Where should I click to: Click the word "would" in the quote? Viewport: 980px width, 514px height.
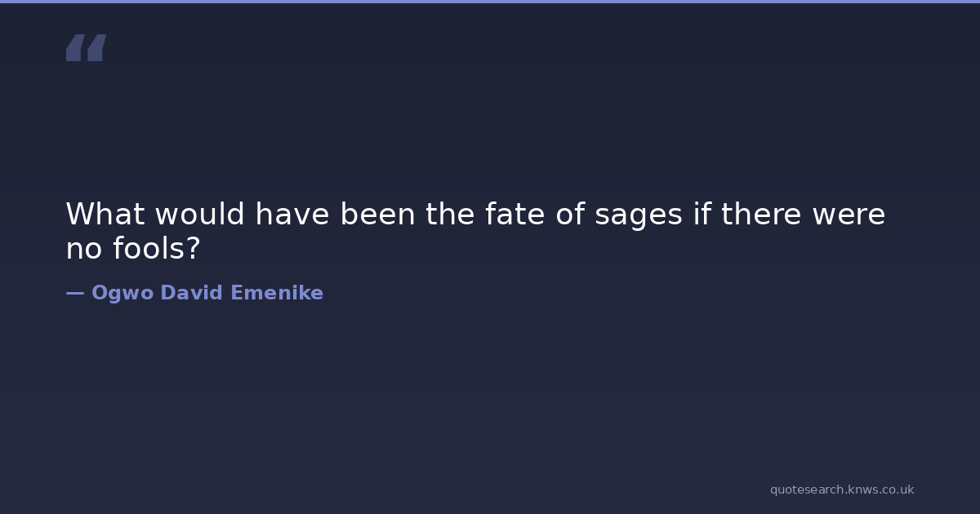[199, 215]
